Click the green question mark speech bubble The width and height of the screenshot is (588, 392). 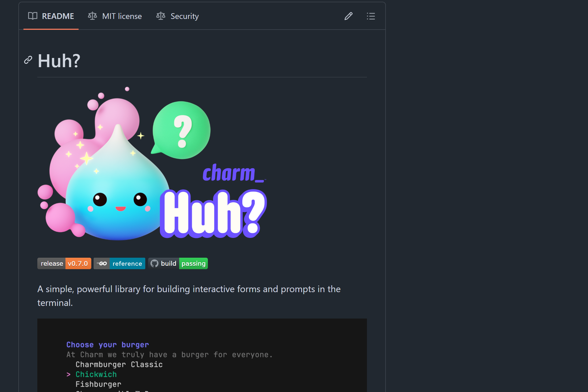[182, 130]
